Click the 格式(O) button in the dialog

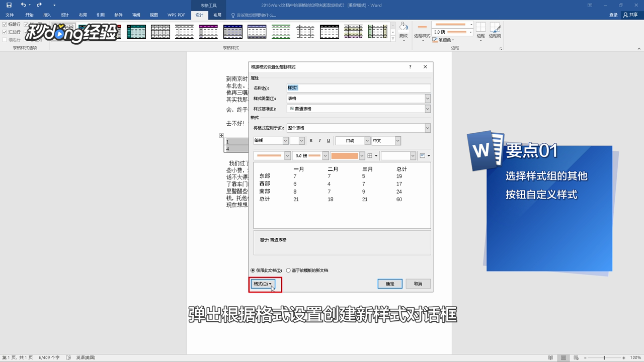click(x=263, y=284)
